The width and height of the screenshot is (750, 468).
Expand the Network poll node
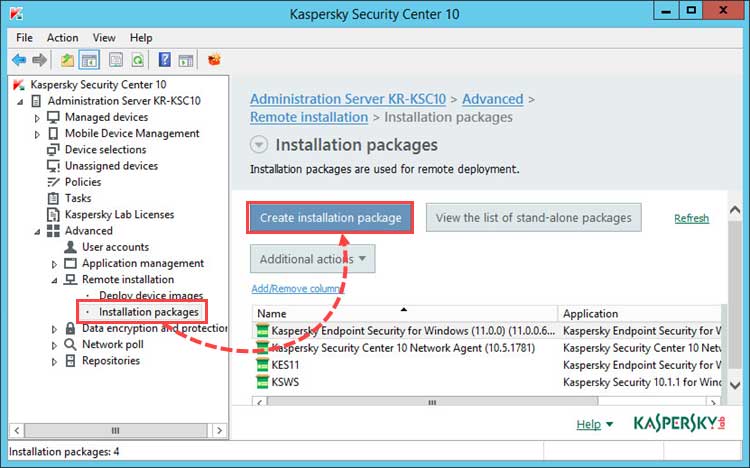pyautogui.click(x=55, y=345)
